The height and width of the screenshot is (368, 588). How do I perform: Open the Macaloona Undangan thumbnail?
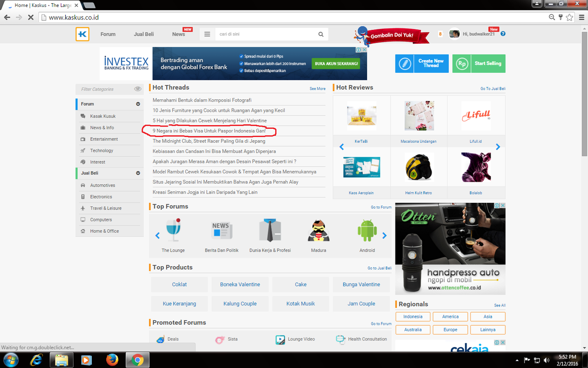click(418, 116)
